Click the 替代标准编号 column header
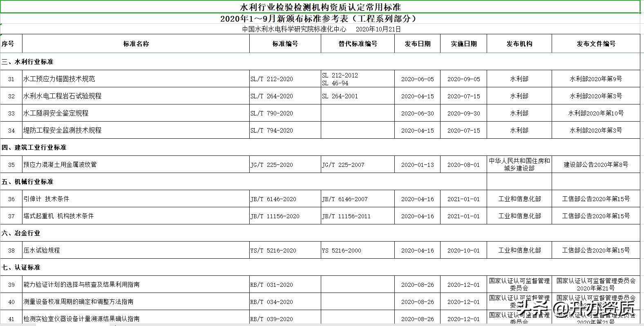Screen dimensions: 644x326 (x=358, y=44)
